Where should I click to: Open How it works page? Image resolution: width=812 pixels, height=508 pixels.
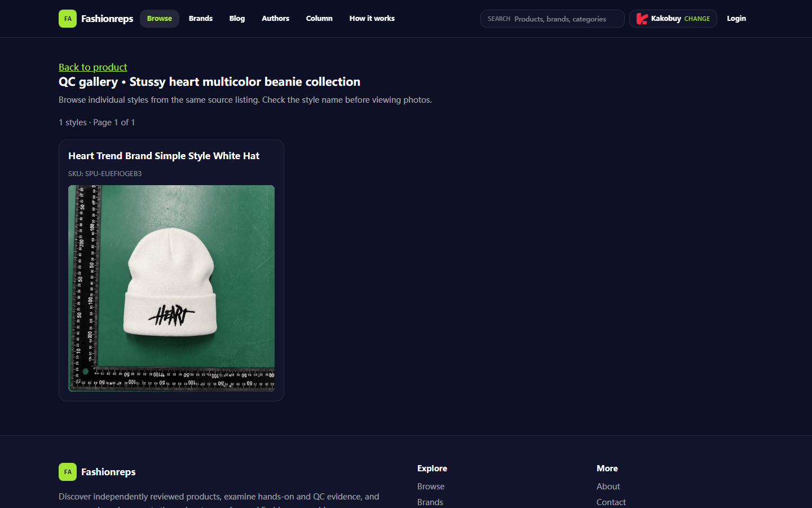click(x=372, y=19)
